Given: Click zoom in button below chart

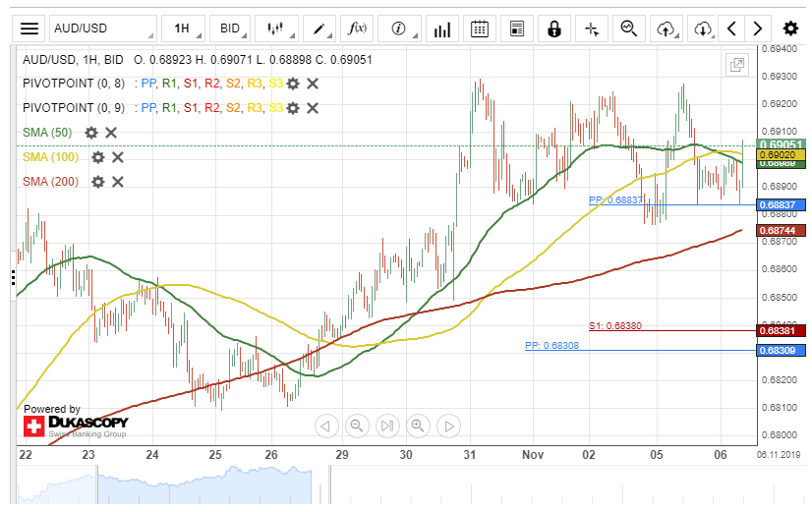Looking at the screenshot, I should pyautogui.click(x=418, y=426).
